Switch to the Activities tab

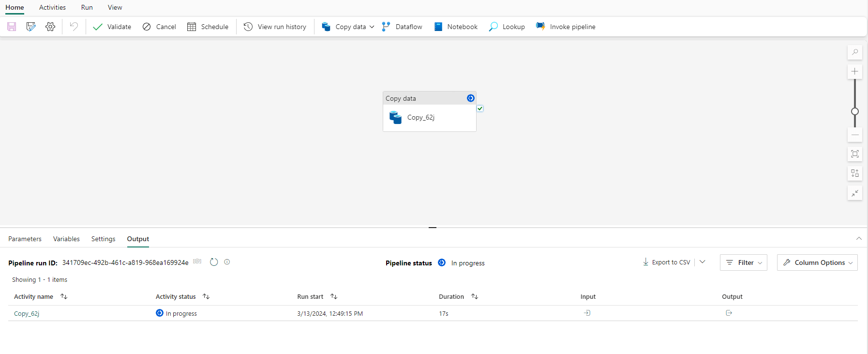click(52, 7)
